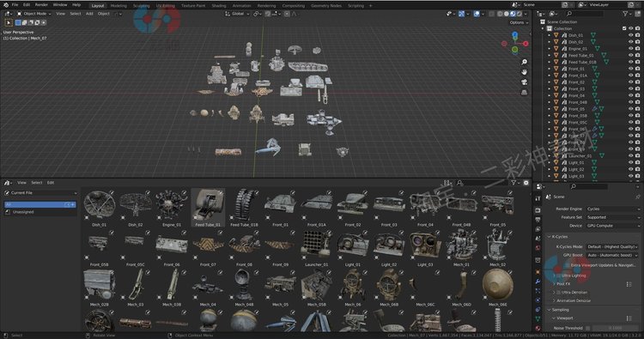The image size is (644, 339).
Task: Open the Render properties tab
Action: 538,210
